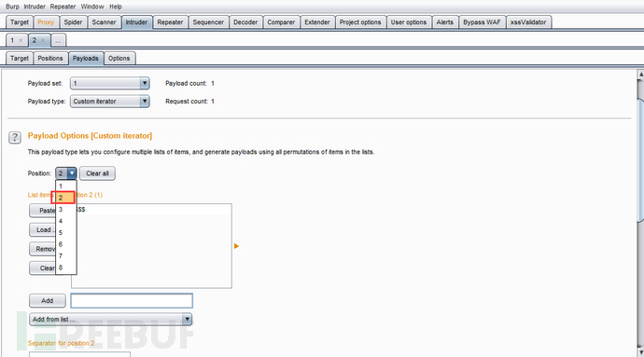644x357 pixels.
Task: Go to the xssValidator tab
Action: pos(528,22)
